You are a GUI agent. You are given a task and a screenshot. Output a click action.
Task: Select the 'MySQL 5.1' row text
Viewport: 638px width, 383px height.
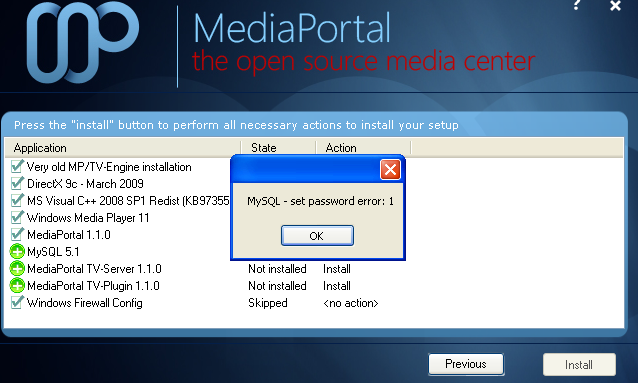coord(53,252)
